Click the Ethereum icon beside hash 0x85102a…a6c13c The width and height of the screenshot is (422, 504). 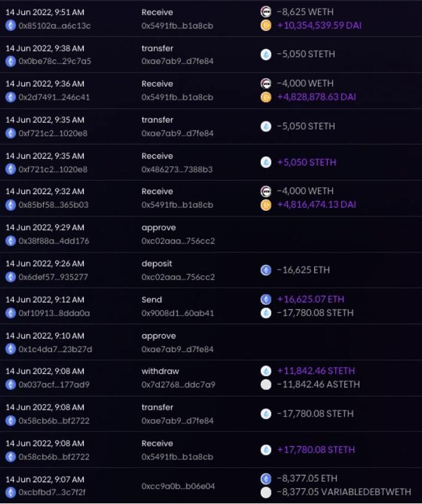point(11,25)
